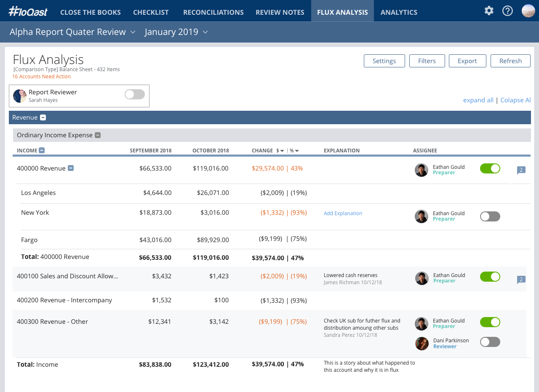Viewport: 539px width, 392px height.
Task: Click the Refresh button
Action: (x=510, y=61)
